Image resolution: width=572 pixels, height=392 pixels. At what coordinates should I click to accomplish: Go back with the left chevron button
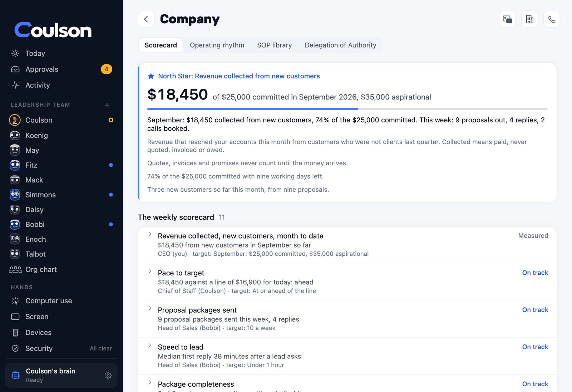point(146,19)
